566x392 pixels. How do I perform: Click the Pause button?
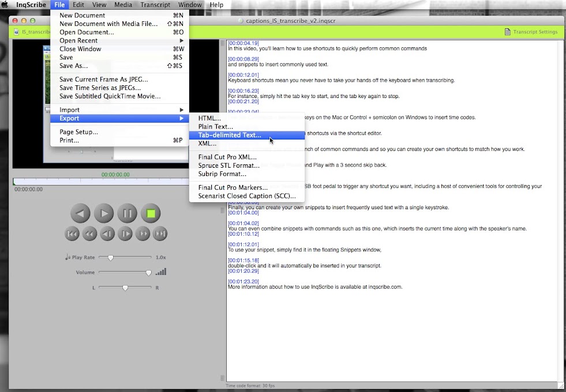[x=127, y=213]
